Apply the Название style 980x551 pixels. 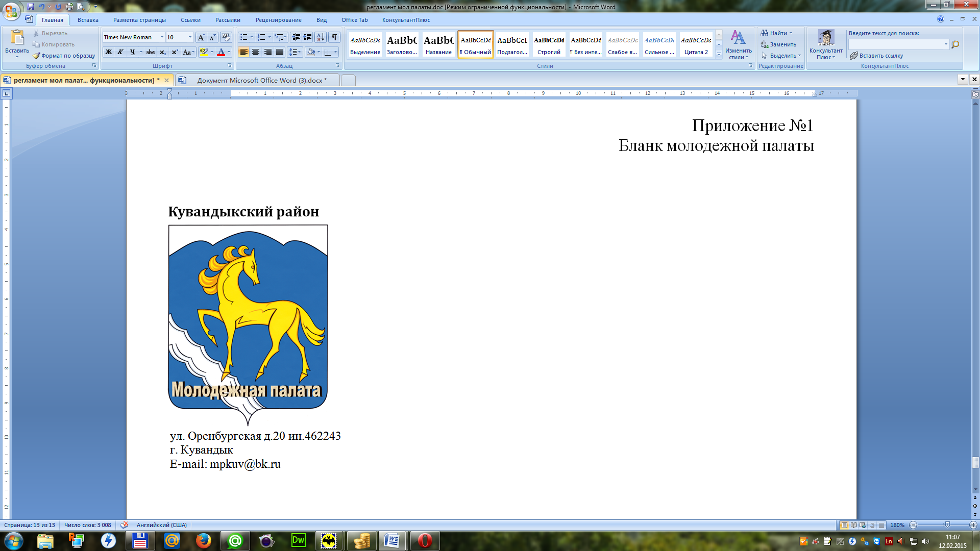click(x=438, y=44)
